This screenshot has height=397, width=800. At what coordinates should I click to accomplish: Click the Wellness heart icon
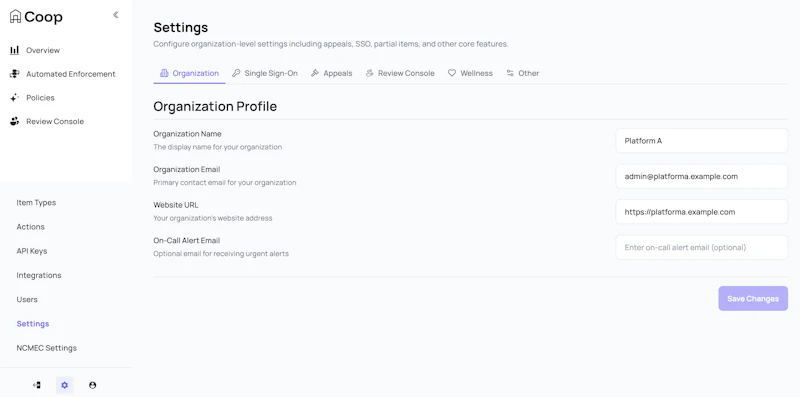coord(452,73)
